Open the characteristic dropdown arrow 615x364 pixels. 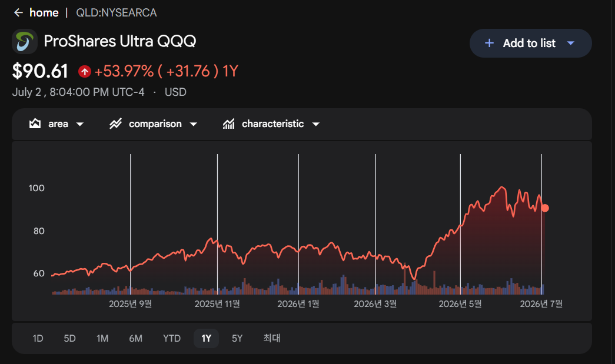(x=315, y=124)
